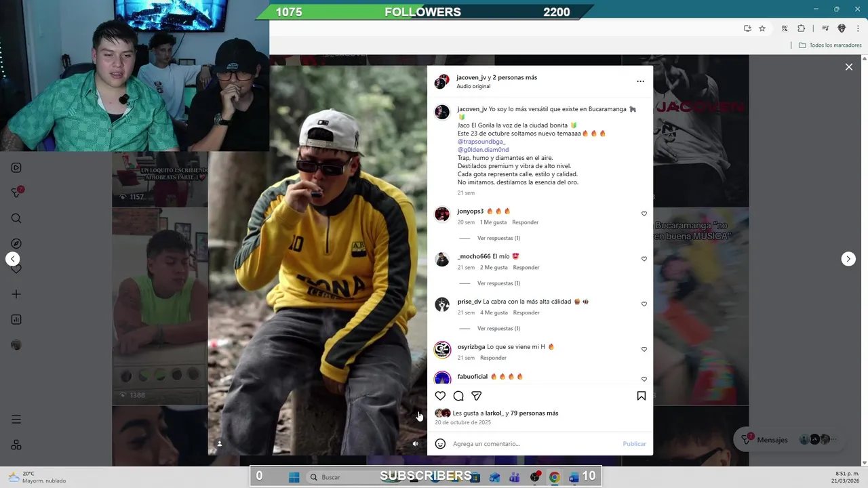This screenshot has height=488, width=868.
Task: Open the reel thumbnail with 1157 views
Action: point(159,179)
